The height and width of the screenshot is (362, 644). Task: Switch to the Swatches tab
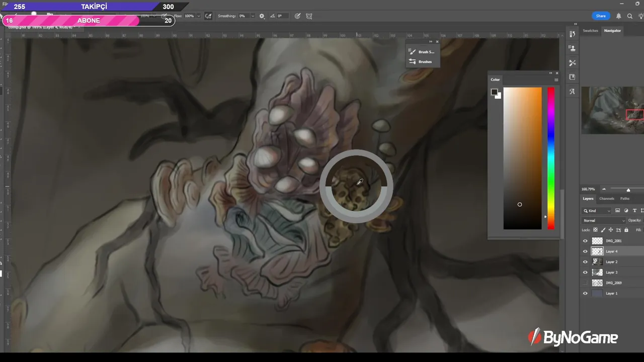(590, 31)
